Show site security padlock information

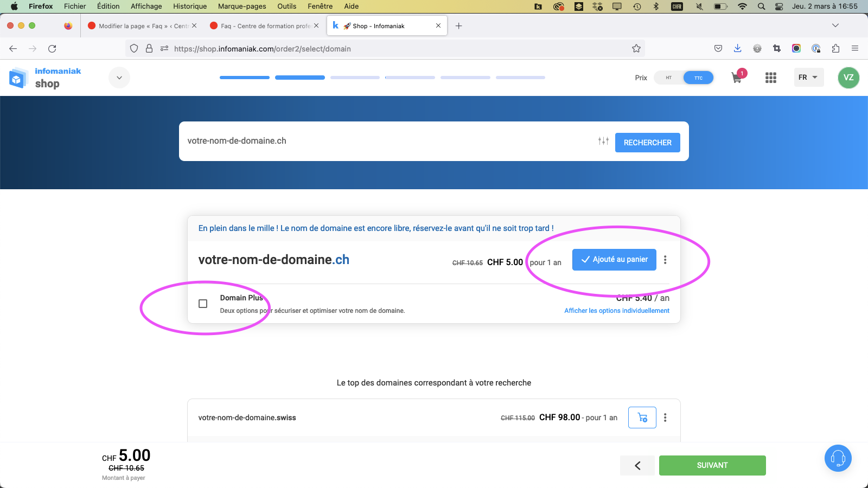[x=149, y=49]
